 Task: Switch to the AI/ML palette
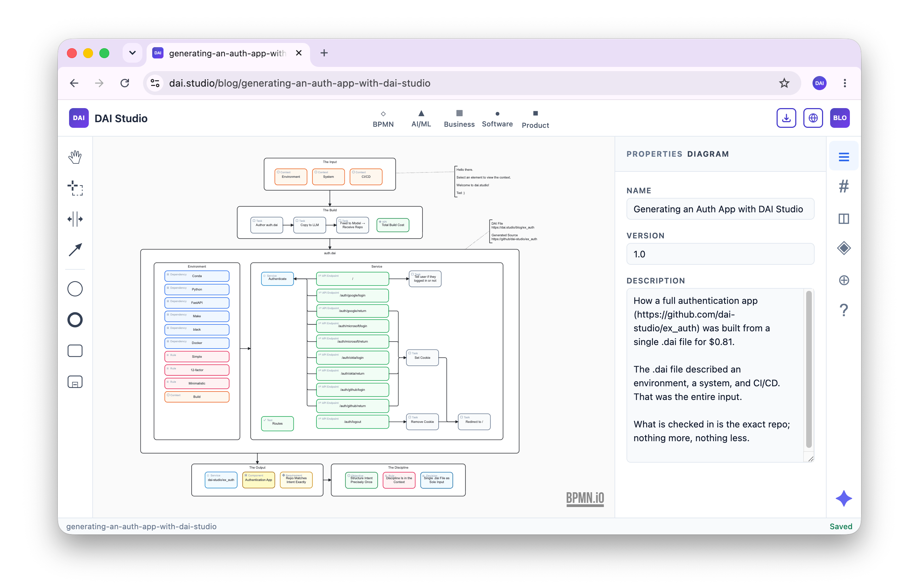[x=421, y=119]
